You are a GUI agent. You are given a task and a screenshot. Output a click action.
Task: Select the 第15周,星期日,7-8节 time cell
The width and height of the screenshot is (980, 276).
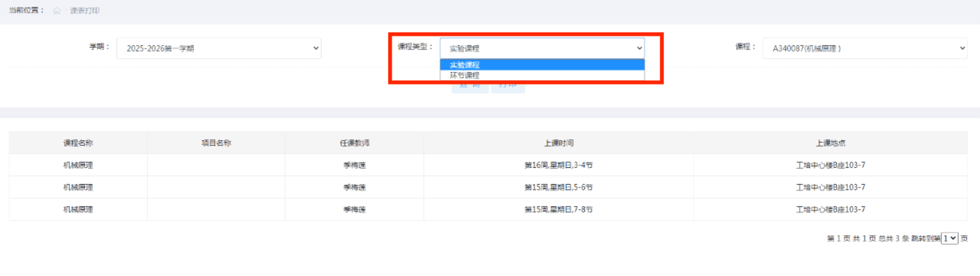[558, 210]
